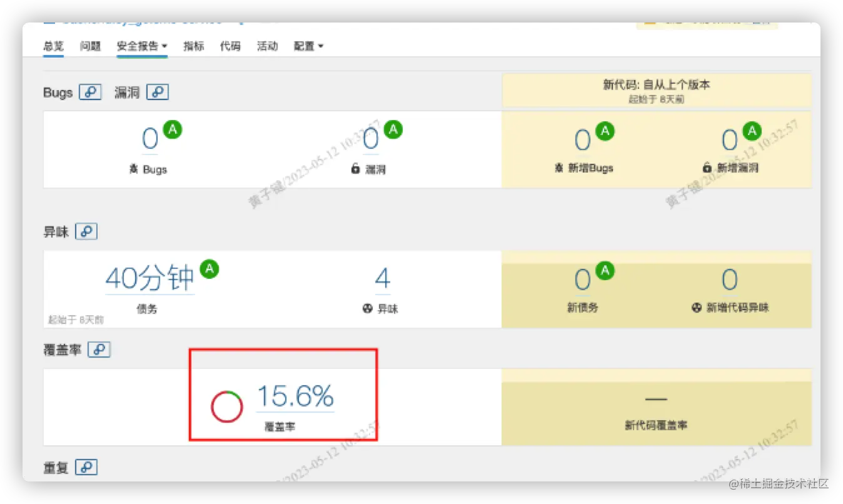Open the trend icon beside 漏洞 heading
Image resolution: width=843 pixels, height=504 pixels.
coord(158,92)
